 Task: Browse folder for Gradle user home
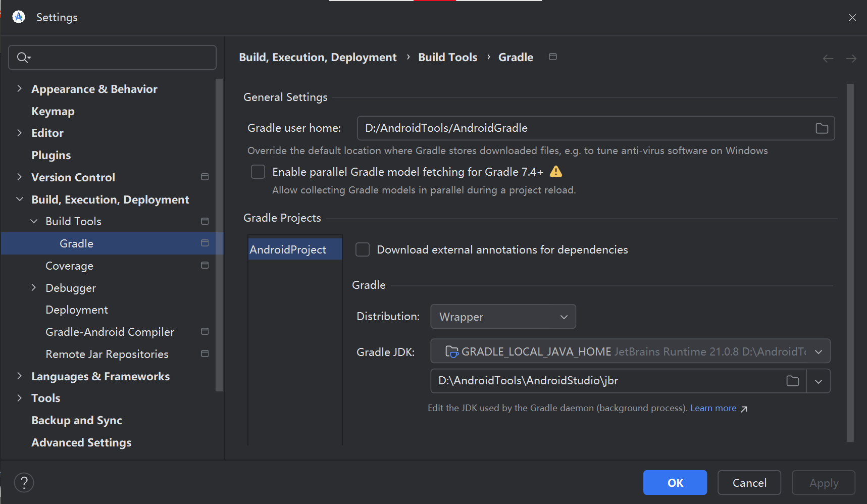[x=822, y=128]
